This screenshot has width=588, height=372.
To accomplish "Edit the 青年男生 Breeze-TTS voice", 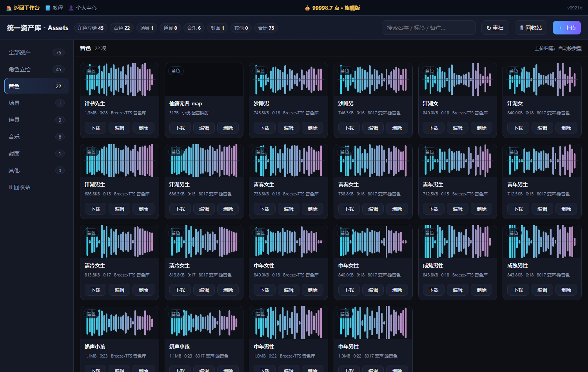I will (x=458, y=209).
